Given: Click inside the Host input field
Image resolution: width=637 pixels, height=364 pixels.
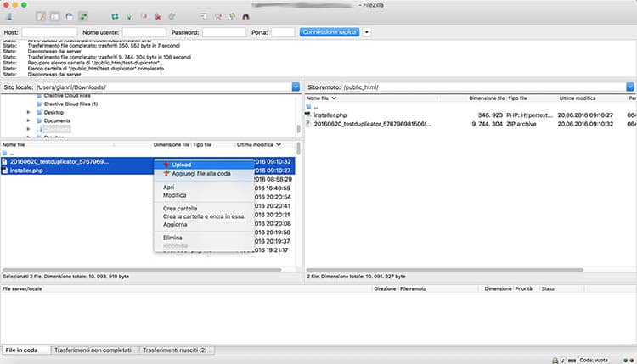Looking at the screenshot, I should (49, 32).
